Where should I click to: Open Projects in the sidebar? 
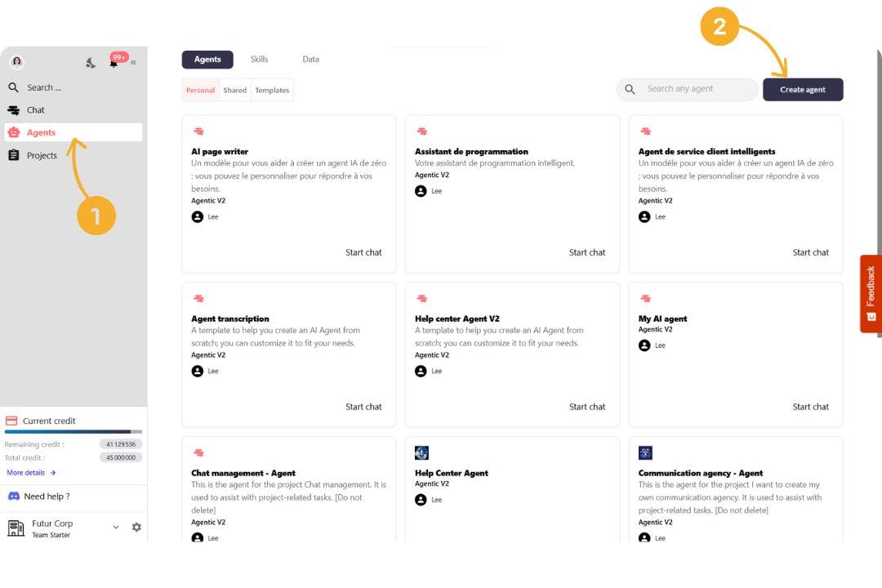(x=42, y=155)
